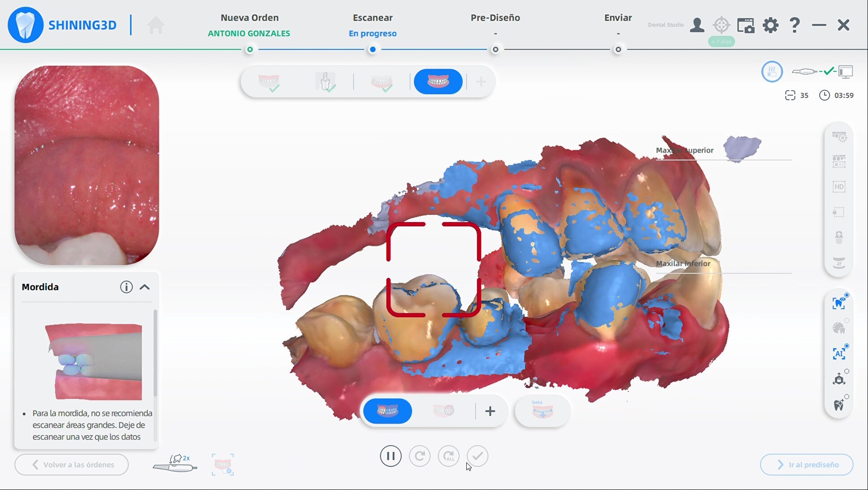Collapse the Mordida instruction panel
Viewport: 868px width, 490px height.
145,287
